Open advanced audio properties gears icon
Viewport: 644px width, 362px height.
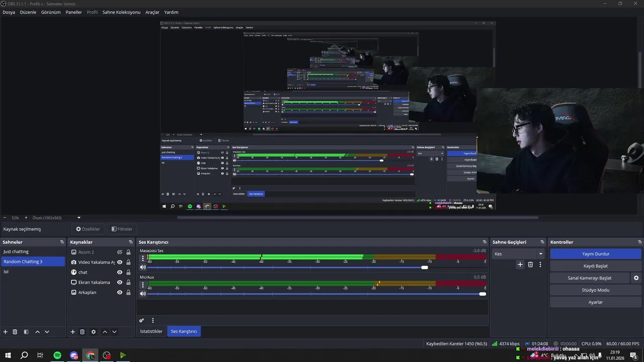142,320
